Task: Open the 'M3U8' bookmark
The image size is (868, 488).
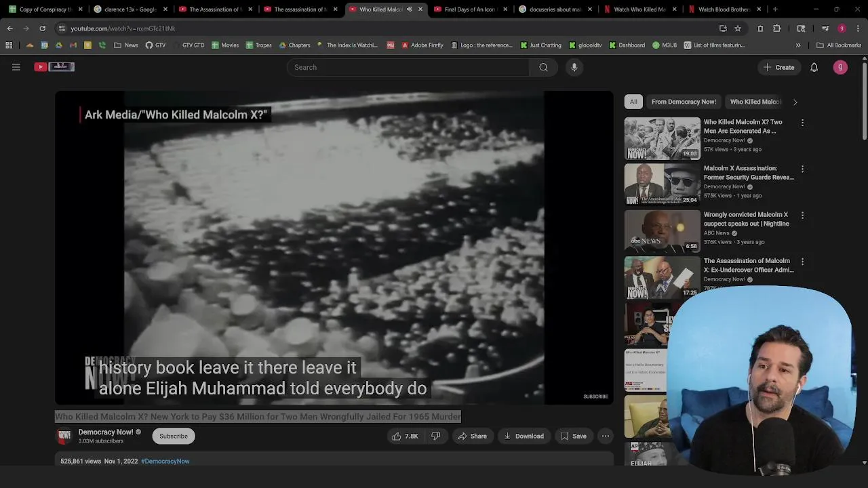Action: (x=665, y=45)
